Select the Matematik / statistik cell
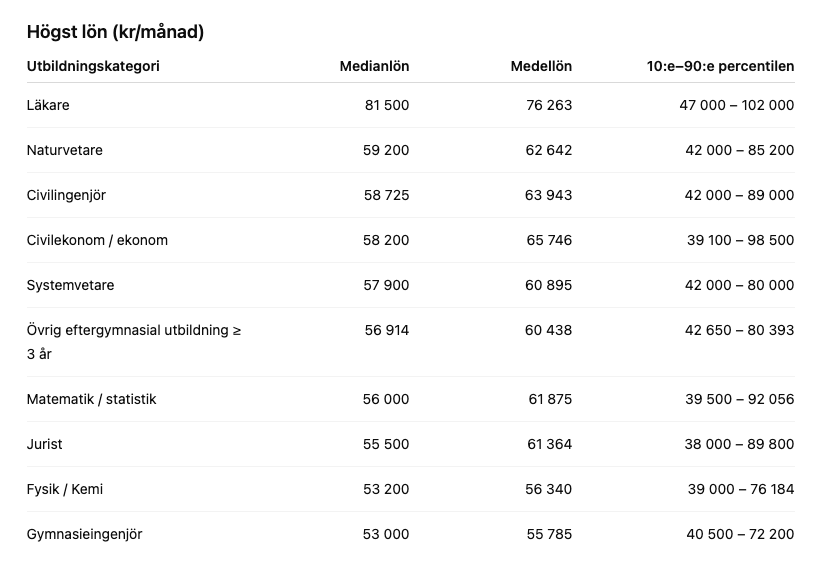This screenshot has height=579, width=827. [x=91, y=399]
